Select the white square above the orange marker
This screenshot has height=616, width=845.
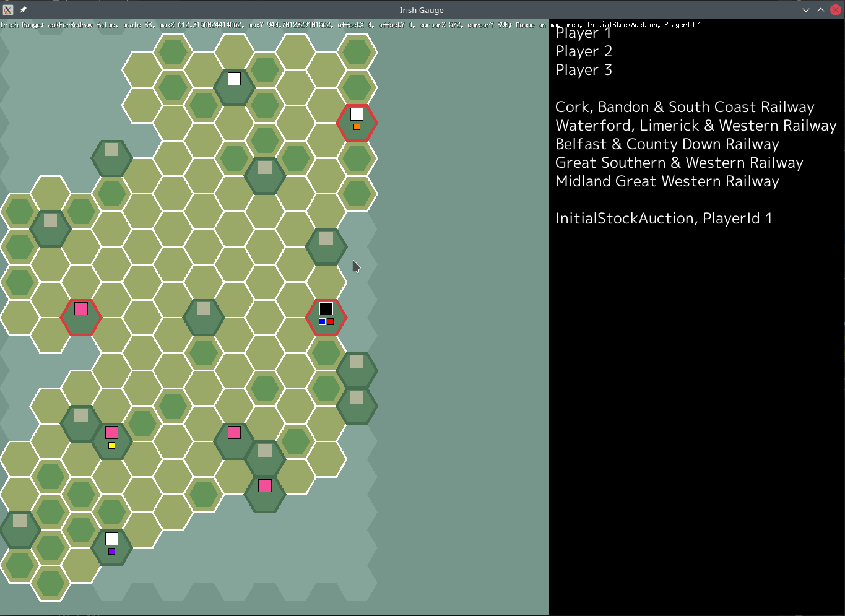(x=357, y=114)
